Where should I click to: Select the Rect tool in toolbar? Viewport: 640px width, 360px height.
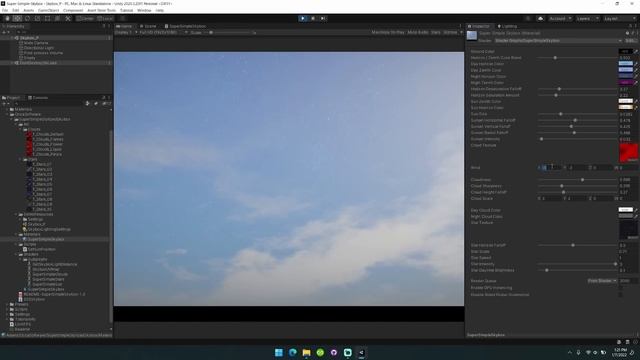(x=48, y=18)
